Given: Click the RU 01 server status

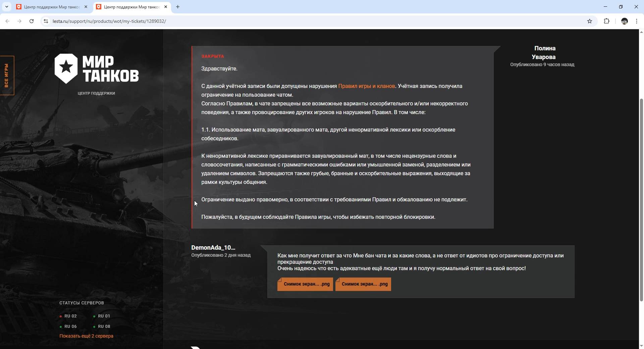Looking at the screenshot, I should tap(102, 316).
